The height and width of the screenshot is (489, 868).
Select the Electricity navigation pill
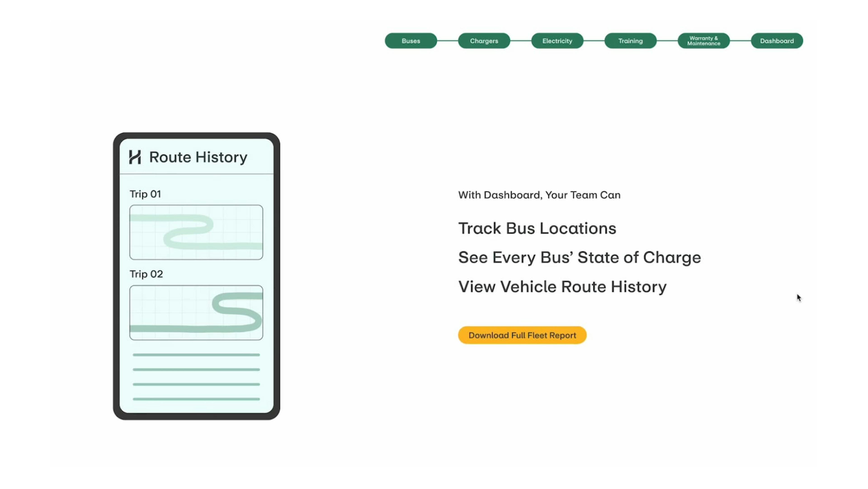(x=557, y=41)
